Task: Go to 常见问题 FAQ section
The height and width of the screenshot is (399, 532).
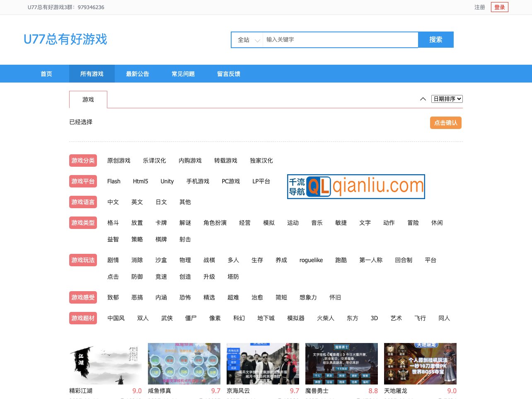Action: click(x=183, y=73)
